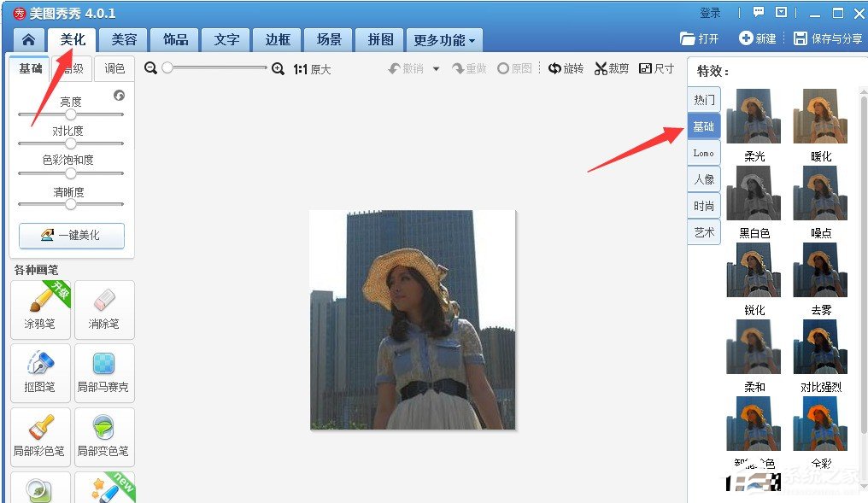The width and height of the screenshot is (868, 503).
Task: Switch to the 美容 tab
Action: click(x=122, y=39)
